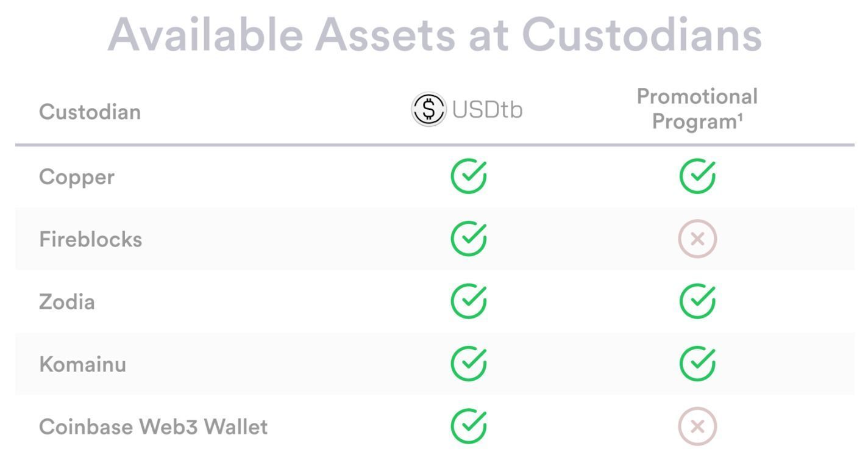Click the USDtb dollar coin logo

pos(428,110)
